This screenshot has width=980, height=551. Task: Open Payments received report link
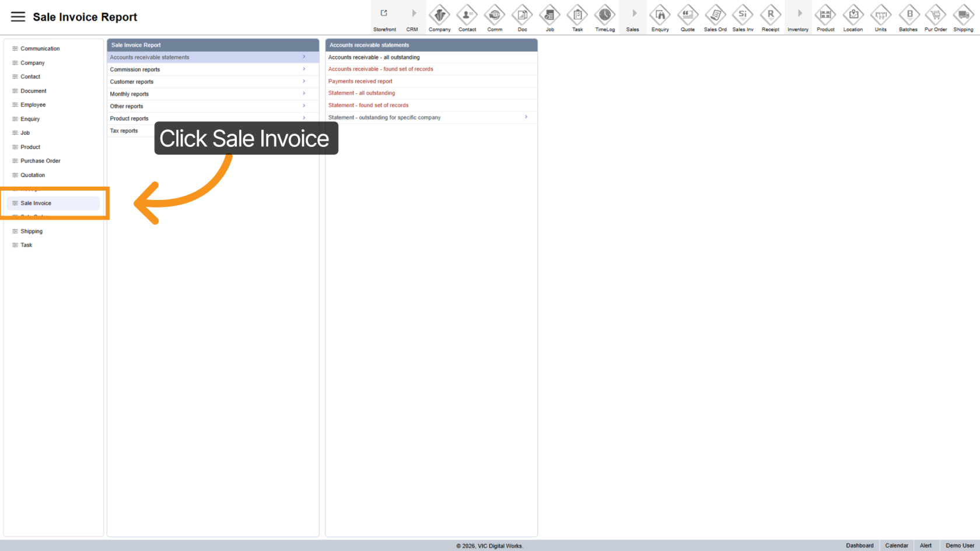coord(360,82)
